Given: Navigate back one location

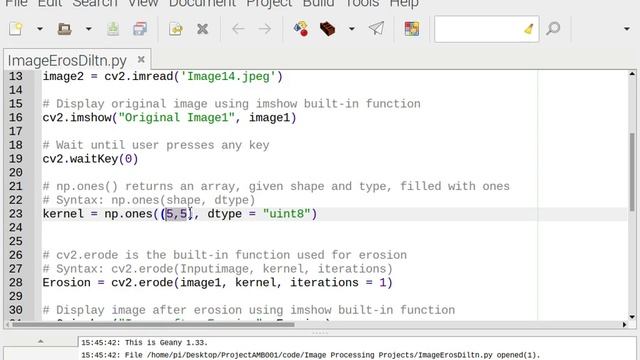Looking at the screenshot, I should [238, 29].
